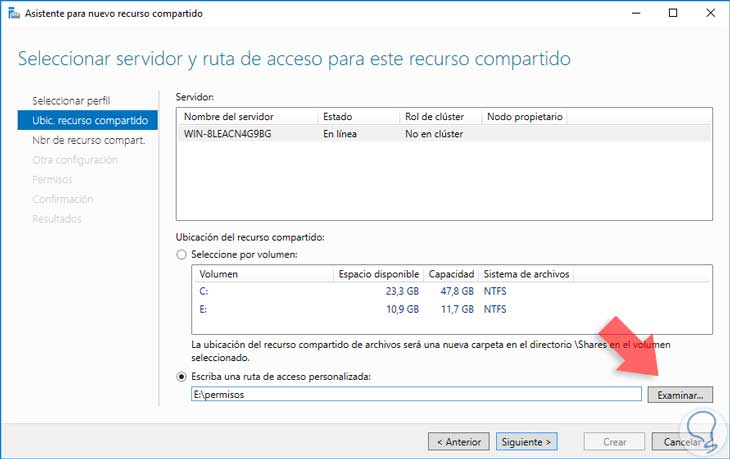Click in the custom path field E:\permisos
This screenshot has height=459, width=730.
tap(416, 394)
